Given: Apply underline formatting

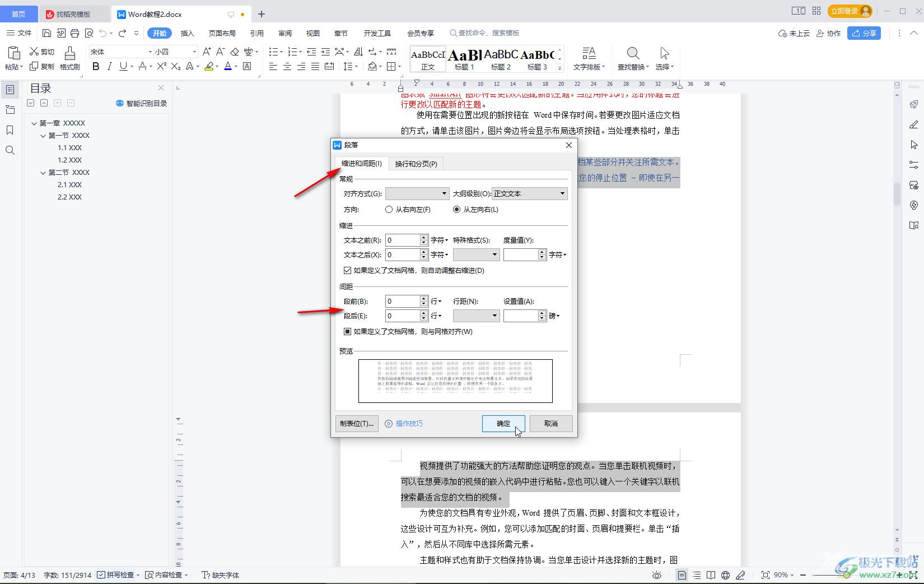Looking at the screenshot, I should [x=123, y=67].
